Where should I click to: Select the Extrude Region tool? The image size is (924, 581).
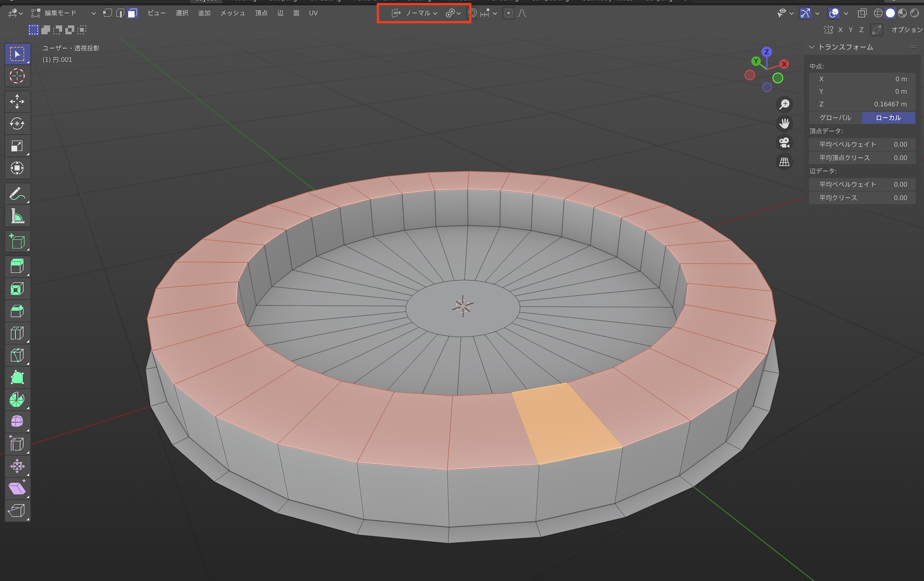coord(17,266)
